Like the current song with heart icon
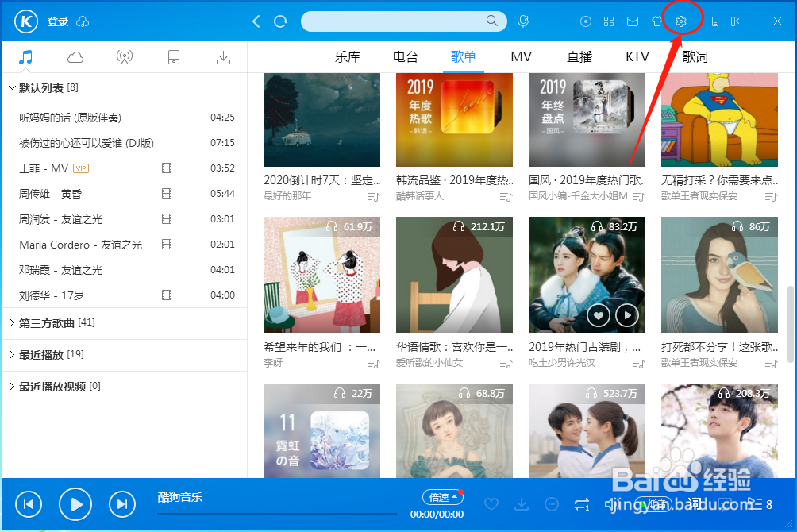The image size is (797, 532). (x=491, y=504)
